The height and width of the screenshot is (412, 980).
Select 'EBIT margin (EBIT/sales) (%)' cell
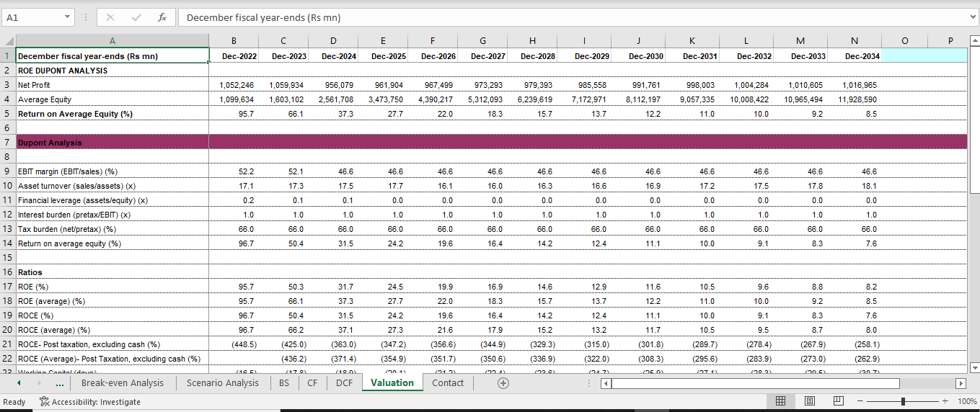point(112,171)
